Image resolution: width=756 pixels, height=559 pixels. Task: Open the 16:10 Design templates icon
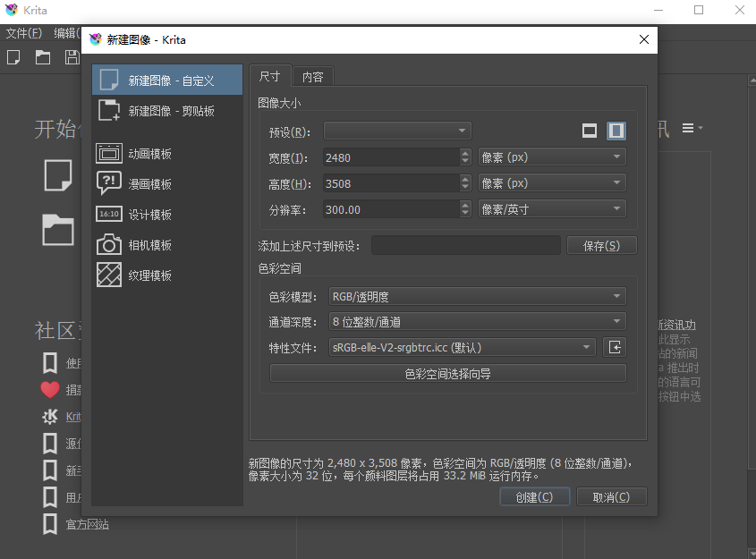109,214
